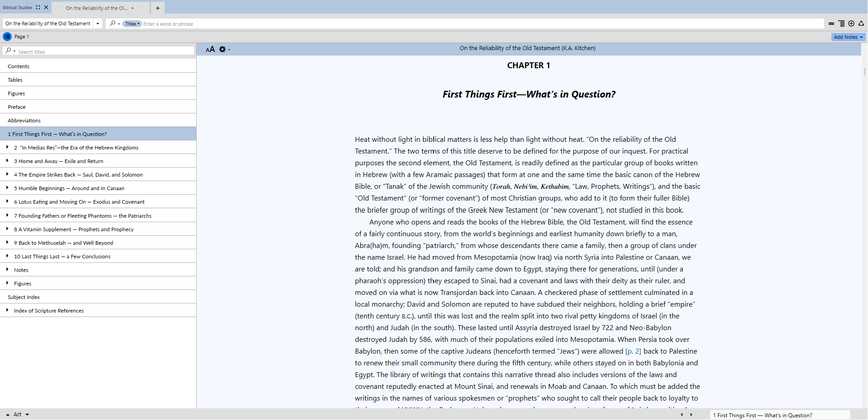This screenshot has height=420, width=868.
Task: Follow the [p. 2] page link
Action: [x=633, y=351]
